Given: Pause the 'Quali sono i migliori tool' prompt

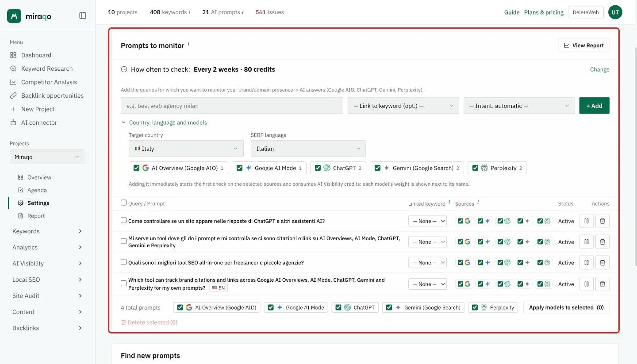Looking at the screenshot, I should click(587, 263).
